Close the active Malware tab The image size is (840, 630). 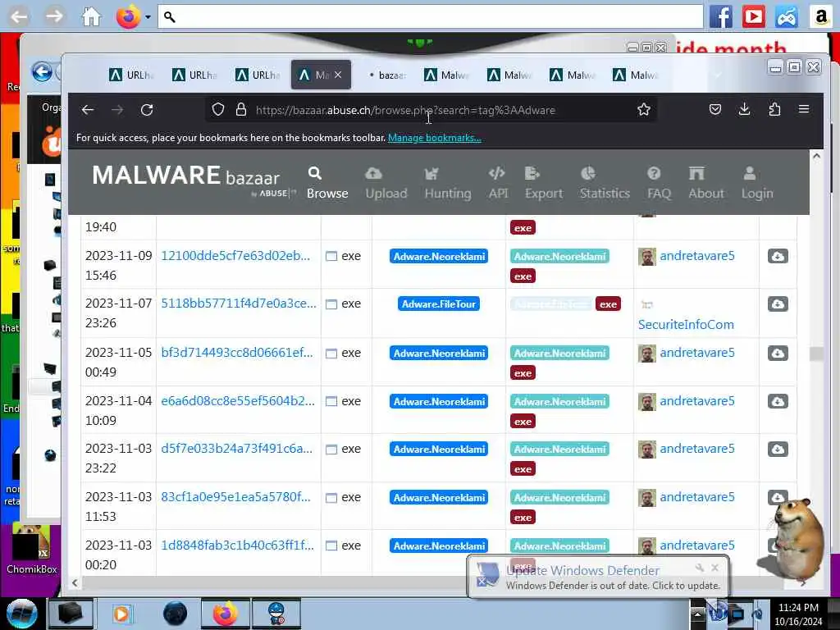click(x=338, y=75)
